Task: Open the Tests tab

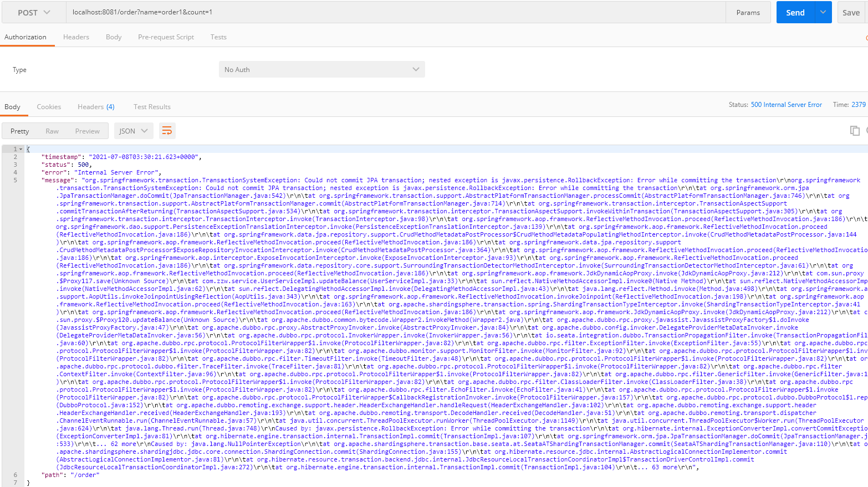Action: [x=218, y=37]
